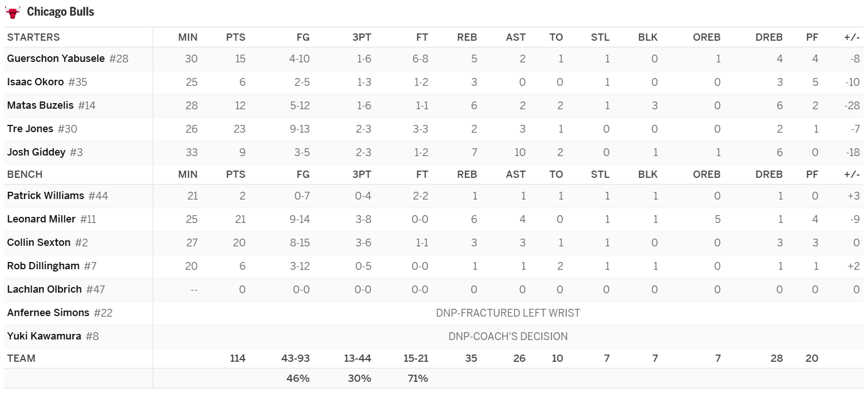Open Yuki Kawamura player page

(44, 336)
